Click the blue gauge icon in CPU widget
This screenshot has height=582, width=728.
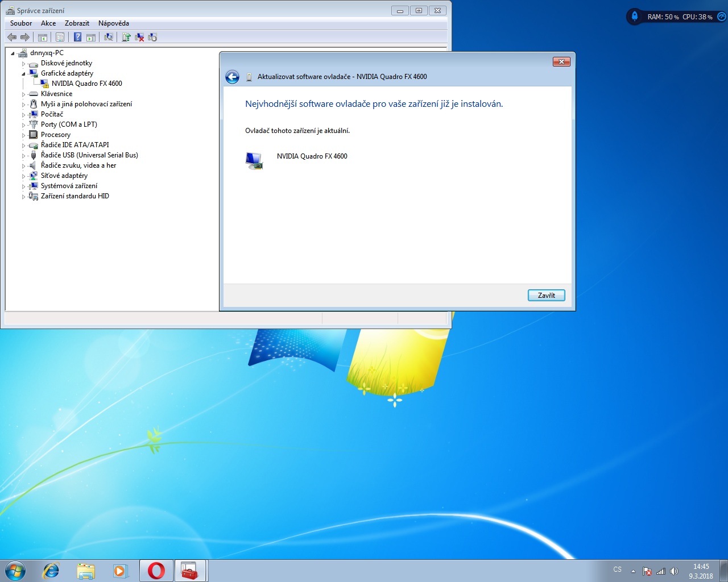tap(722, 16)
